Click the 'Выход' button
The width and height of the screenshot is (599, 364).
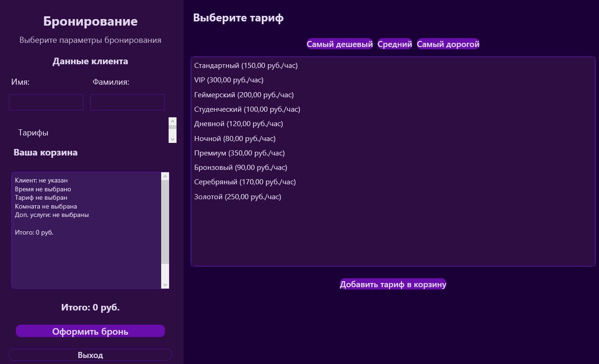tap(90, 354)
